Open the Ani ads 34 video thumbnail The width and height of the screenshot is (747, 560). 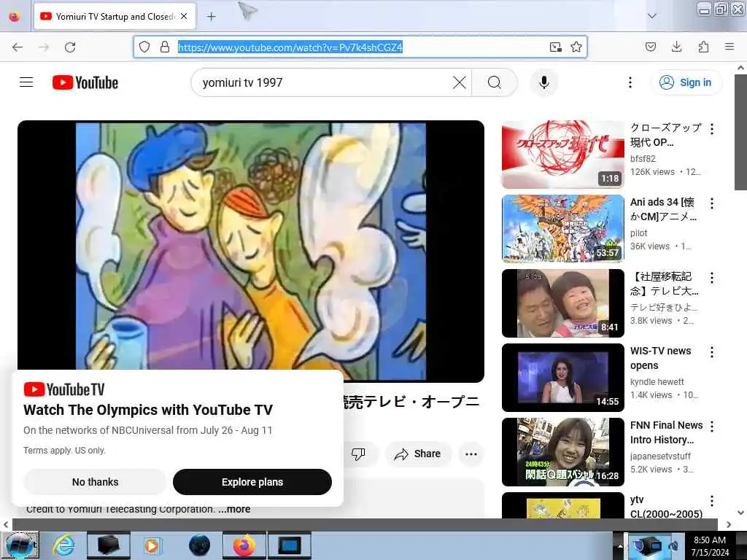click(x=563, y=228)
